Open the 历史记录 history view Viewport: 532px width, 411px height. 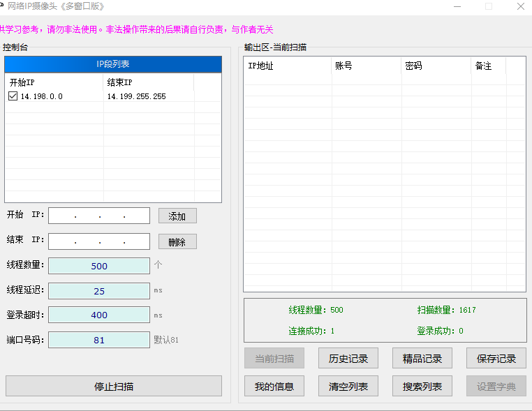tap(348, 359)
